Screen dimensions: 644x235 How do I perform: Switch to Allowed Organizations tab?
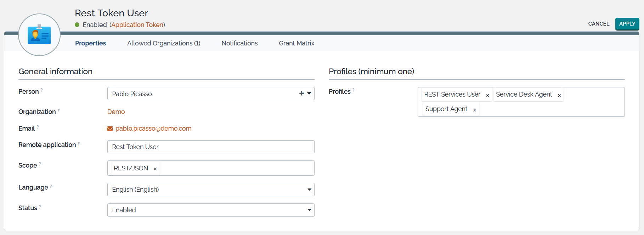[164, 43]
